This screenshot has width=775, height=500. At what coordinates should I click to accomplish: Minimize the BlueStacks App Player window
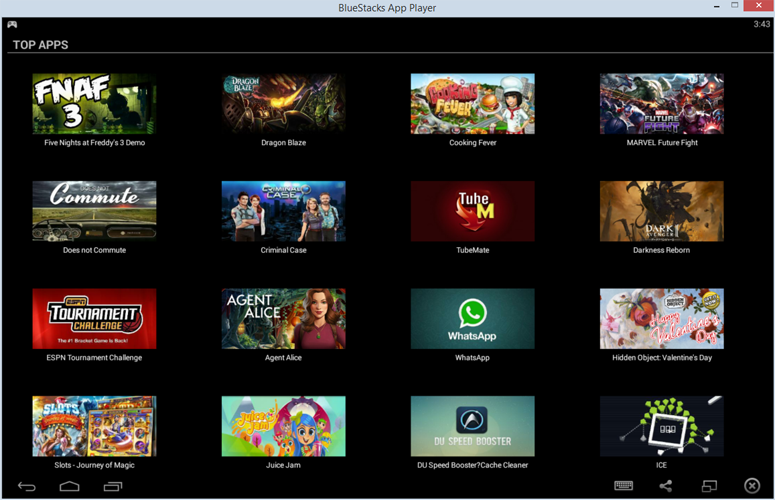pyautogui.click(x=717, y=6)
